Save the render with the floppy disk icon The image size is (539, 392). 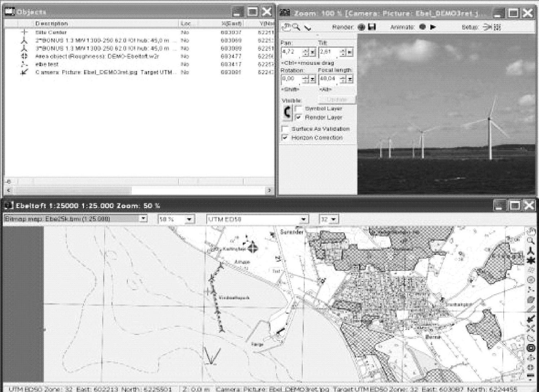[x=372, y=27]
